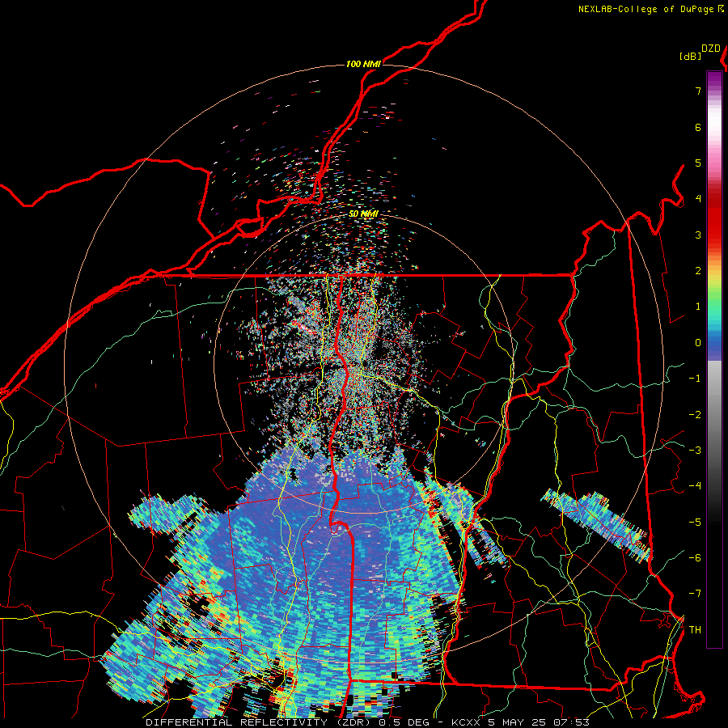Click the 4 value on the color scale

point(698,199)
